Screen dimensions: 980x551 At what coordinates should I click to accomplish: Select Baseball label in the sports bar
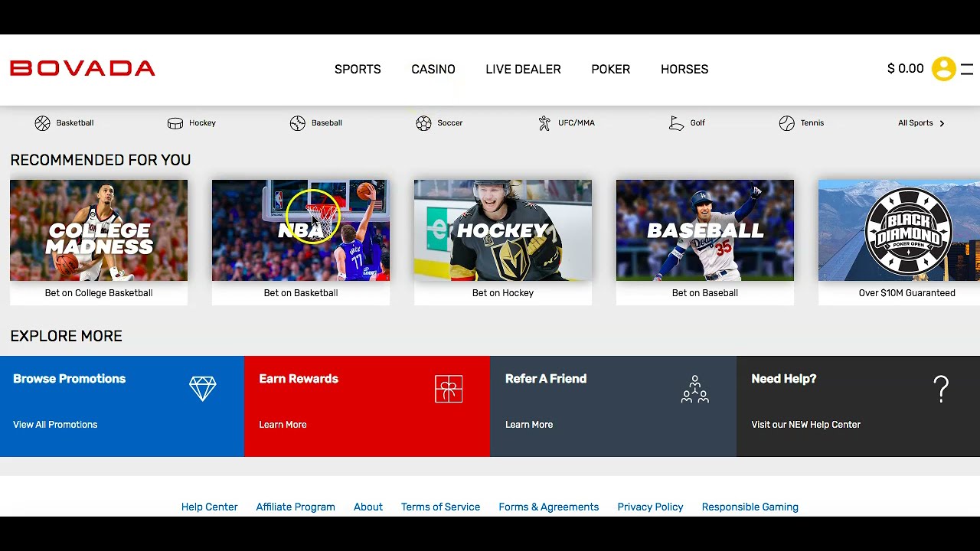327,123
